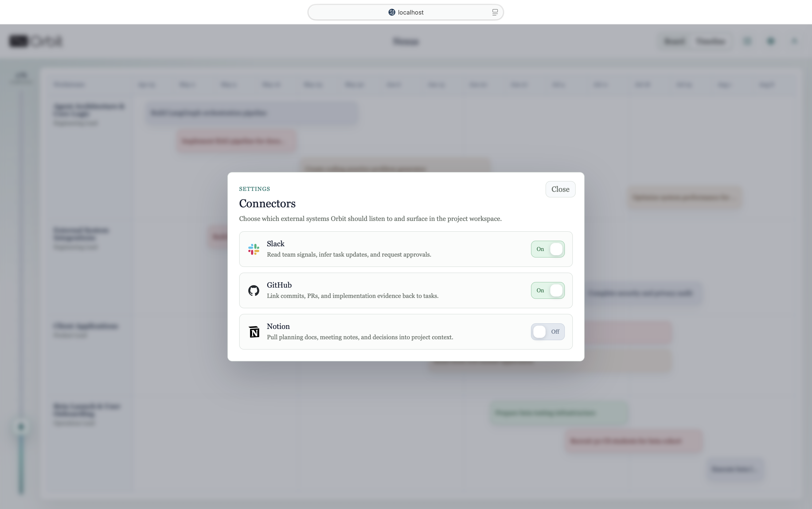Viewport: 812px width, 509px height.
Task: Click the GitHub octocat icon
Action: click(x=254, y=290)
